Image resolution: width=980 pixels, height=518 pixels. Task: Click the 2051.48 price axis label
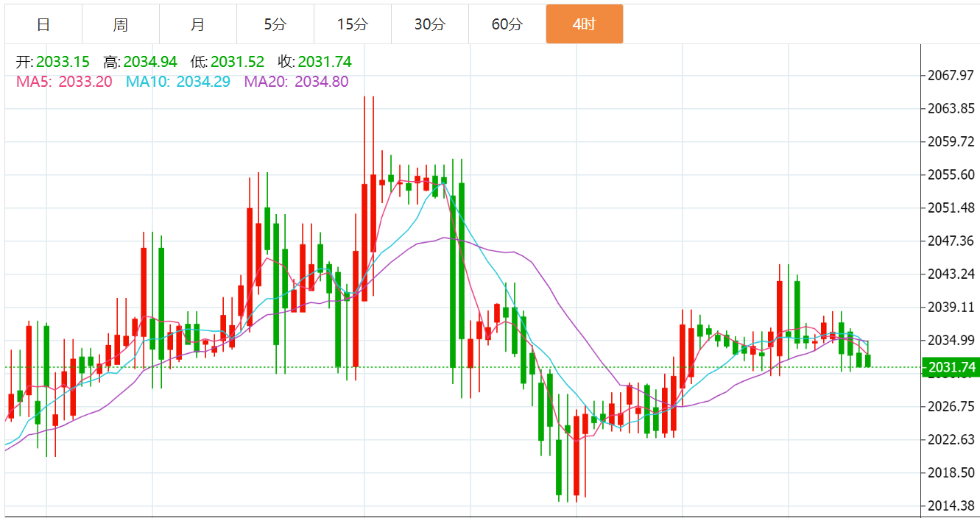click(x=952, y=208)
